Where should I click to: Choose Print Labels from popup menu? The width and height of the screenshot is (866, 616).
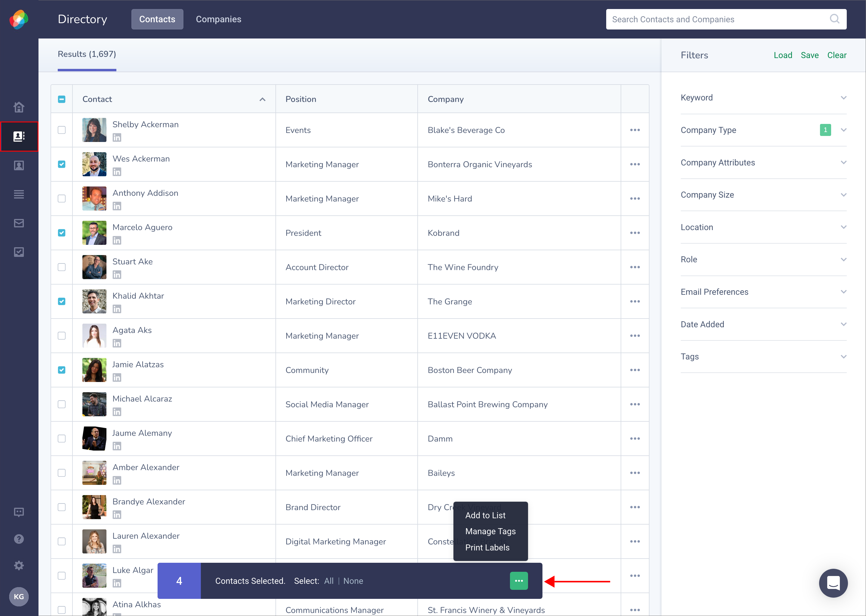click(x=487, y=547)
